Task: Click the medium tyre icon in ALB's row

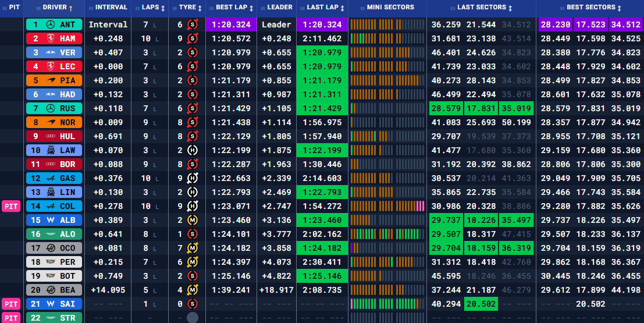Action: click(192, 220)
